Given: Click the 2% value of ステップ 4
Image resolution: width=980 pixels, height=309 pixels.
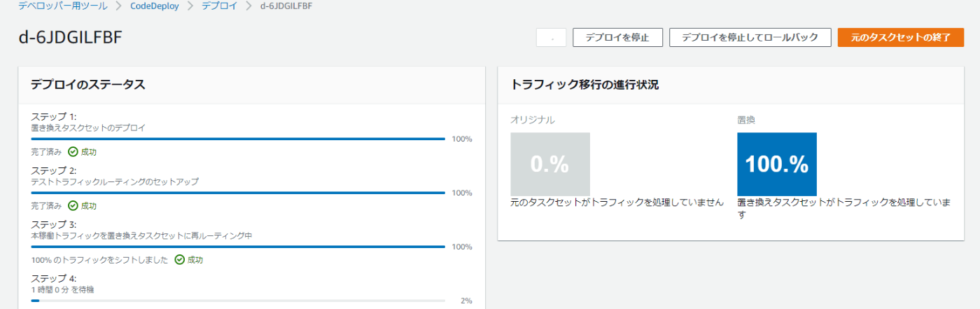Looking at the screenshot, I should pos(466,301).
